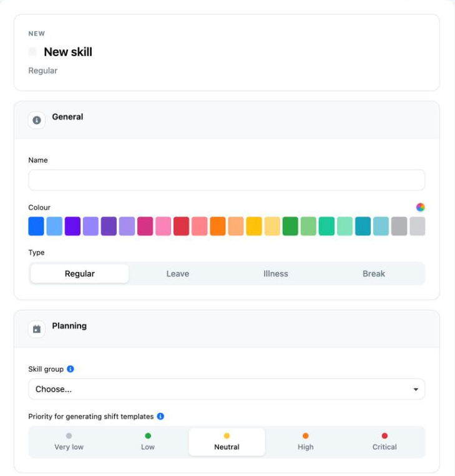This screenshot has width=455, height=476.
Task: Focus the Name input field
Action: click(227, 180)
